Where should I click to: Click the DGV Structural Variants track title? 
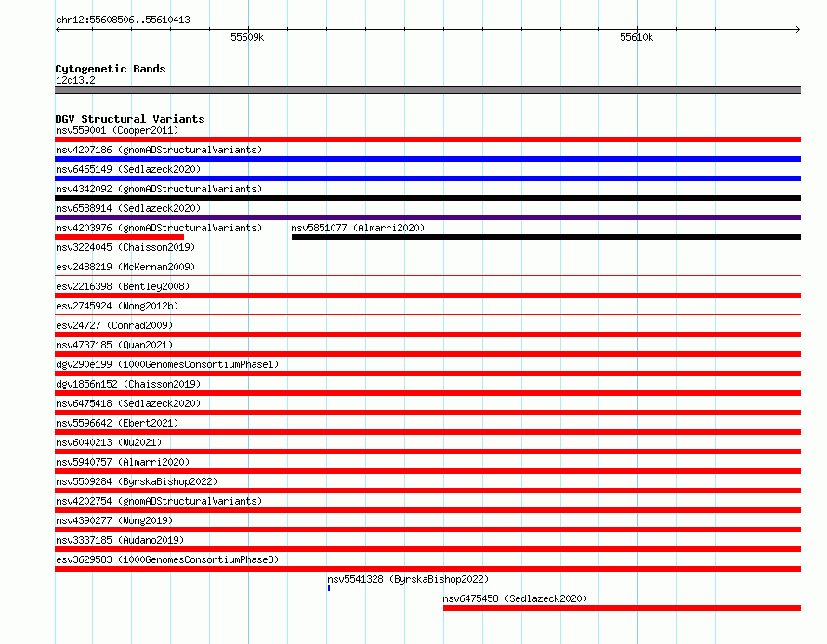pos(130,119)
